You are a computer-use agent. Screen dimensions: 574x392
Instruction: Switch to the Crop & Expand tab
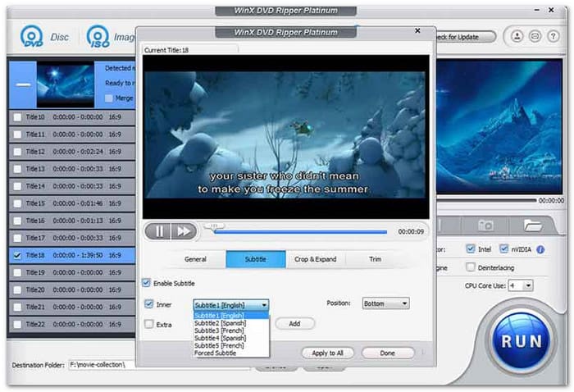[x=315, y=259]
